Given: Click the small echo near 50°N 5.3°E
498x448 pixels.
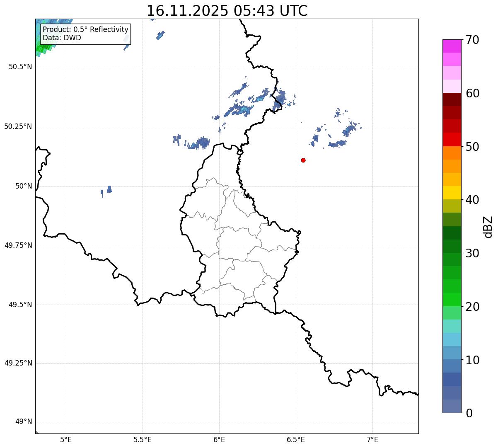Looking at the screenshot, I should [x=109, y=189].
